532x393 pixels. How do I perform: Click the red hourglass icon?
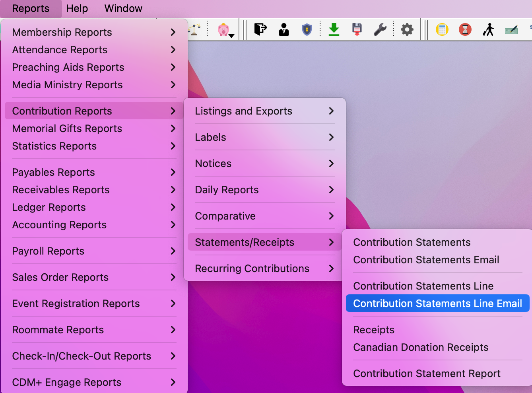pos(465,29)
